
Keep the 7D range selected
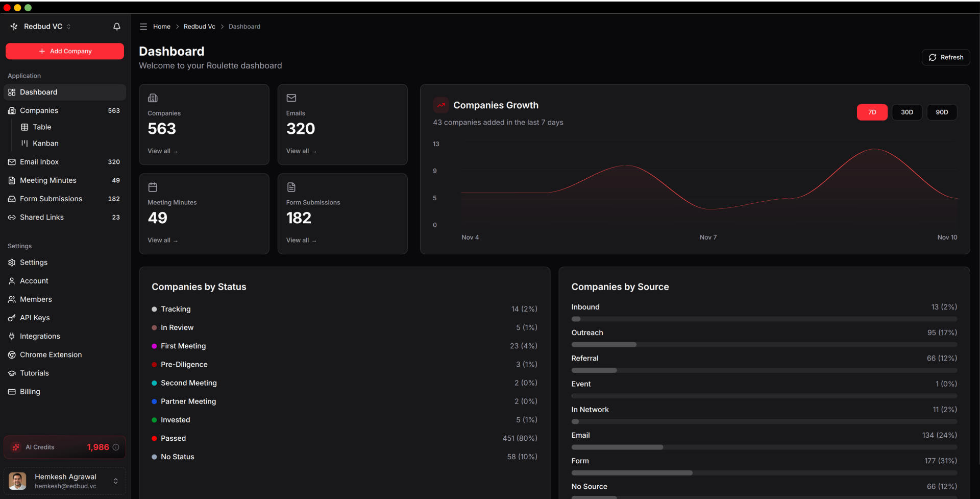point(872,112)
